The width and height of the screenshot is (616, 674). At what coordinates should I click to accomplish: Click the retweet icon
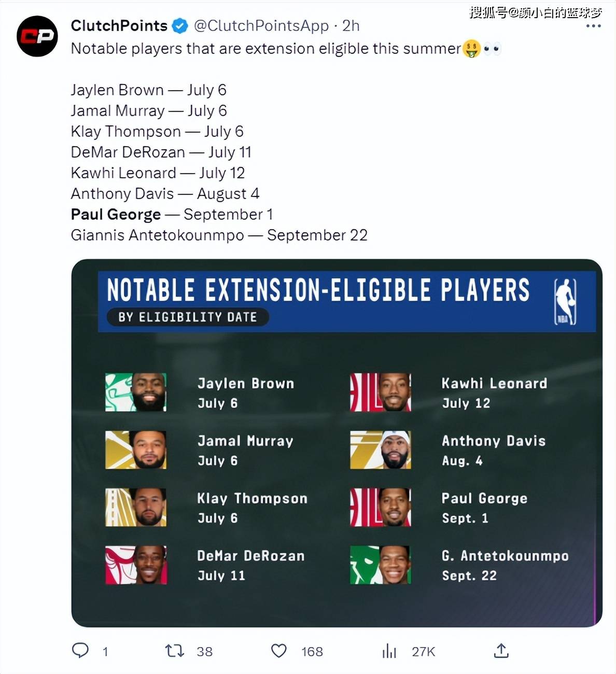coord(175,650)
